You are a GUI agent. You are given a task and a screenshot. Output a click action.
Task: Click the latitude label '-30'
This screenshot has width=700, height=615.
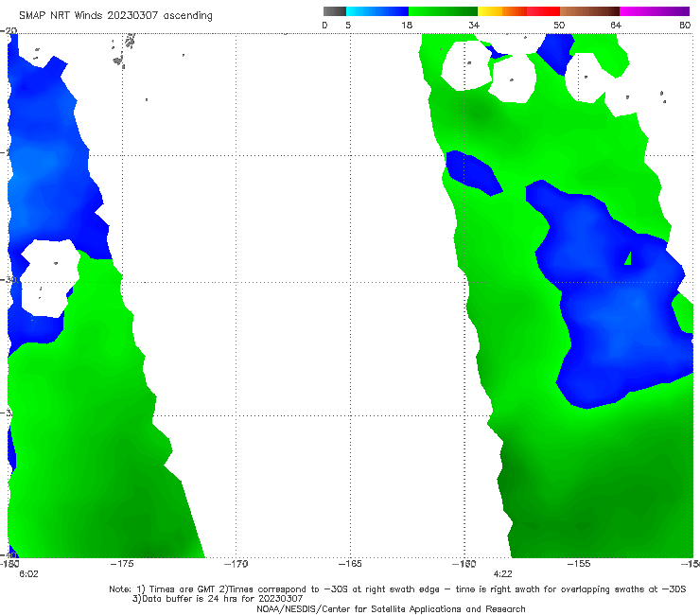coord(9,279)
